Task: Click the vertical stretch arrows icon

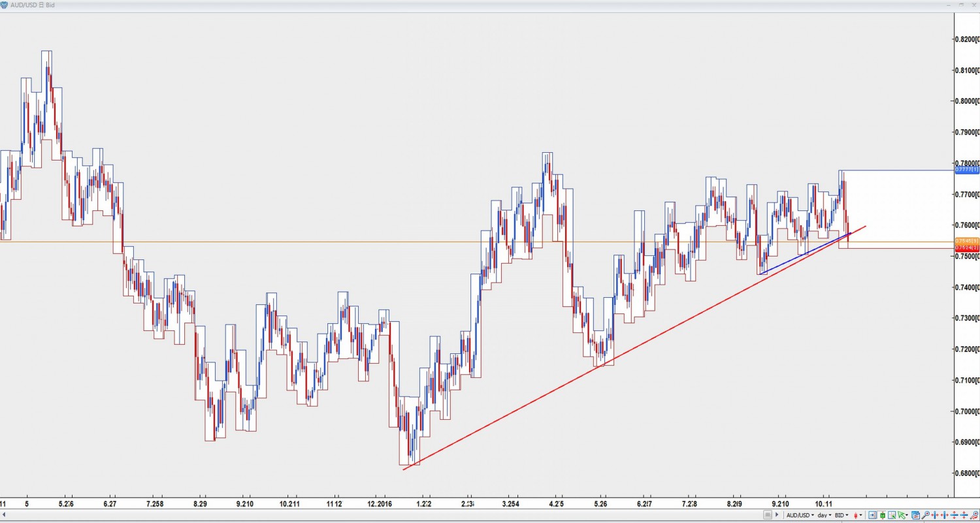Action: [953, 515]
